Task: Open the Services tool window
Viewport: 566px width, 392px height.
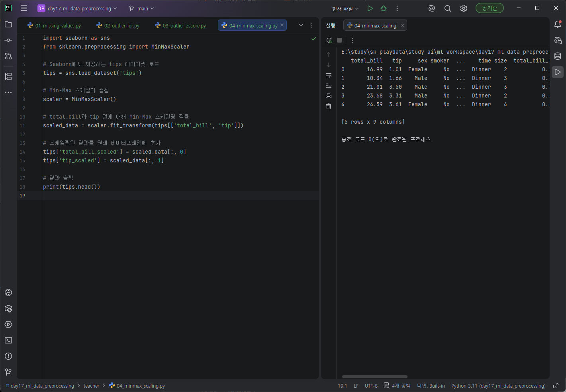Action: click(8, 324)
